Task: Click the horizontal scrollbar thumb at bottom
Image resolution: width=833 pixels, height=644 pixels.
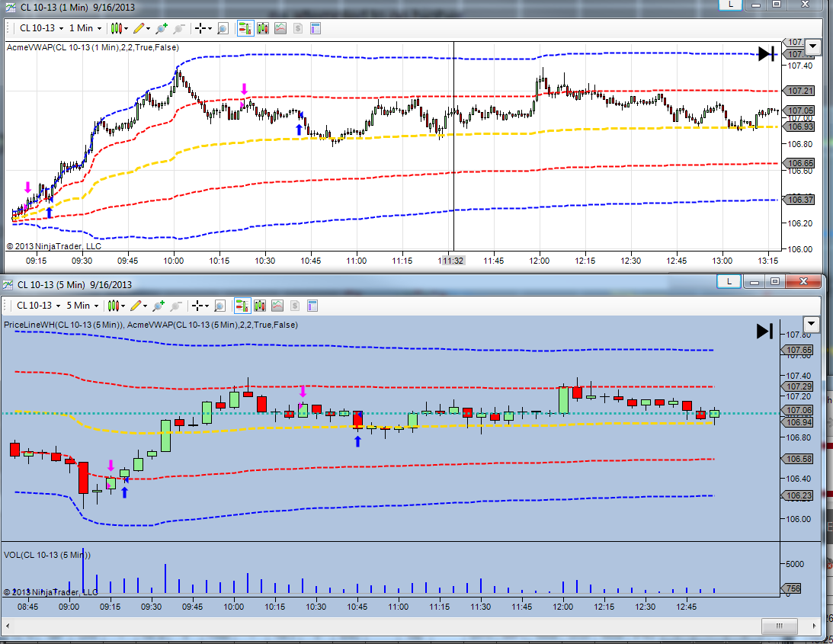Action: coord(779,626)
